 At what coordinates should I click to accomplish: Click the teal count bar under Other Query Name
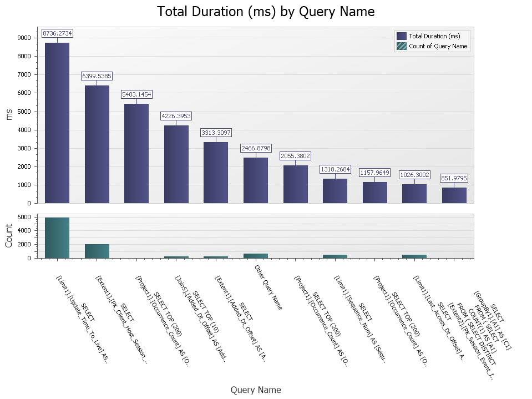click(x=255, y=256)
